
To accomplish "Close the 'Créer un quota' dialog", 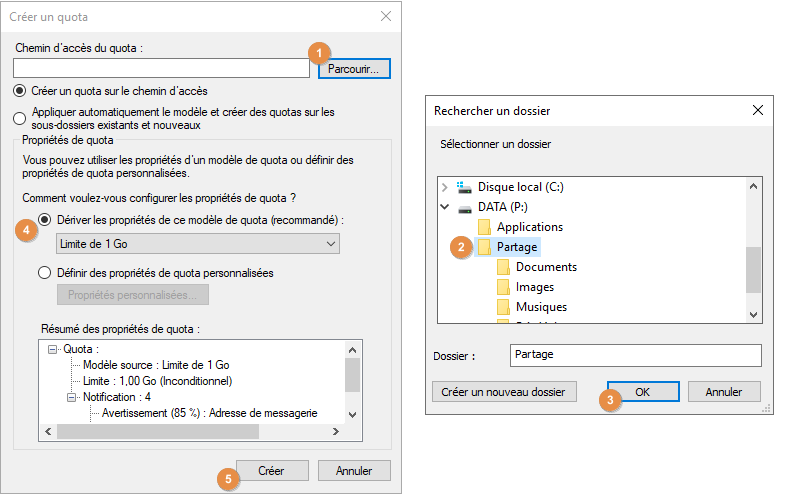I will 386,16.
